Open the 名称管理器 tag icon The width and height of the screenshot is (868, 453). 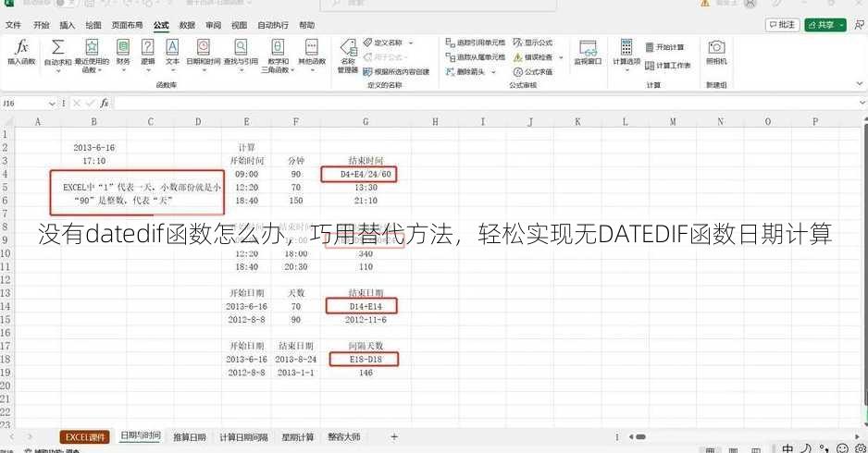[x=348, y=46]
